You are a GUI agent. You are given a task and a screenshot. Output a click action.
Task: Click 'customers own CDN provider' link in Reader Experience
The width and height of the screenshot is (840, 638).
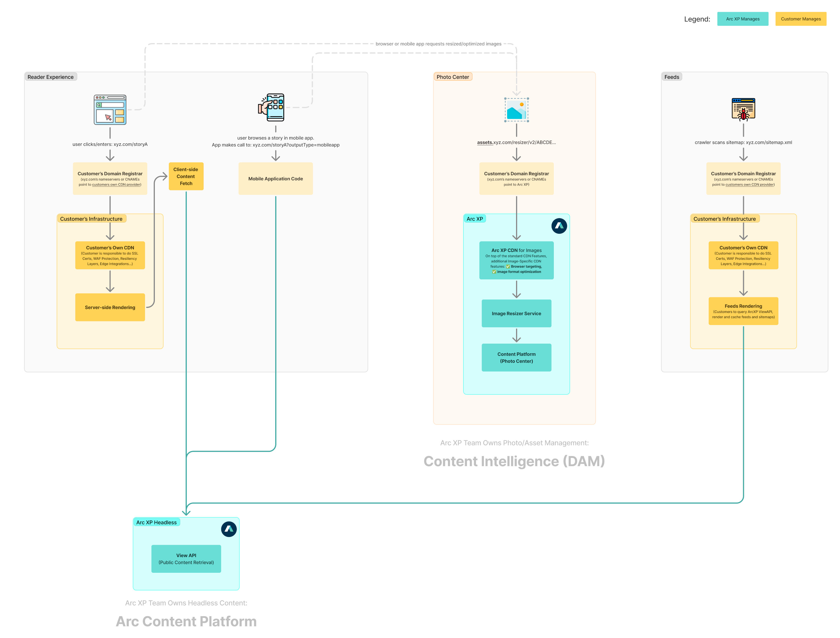coord(116,185)
